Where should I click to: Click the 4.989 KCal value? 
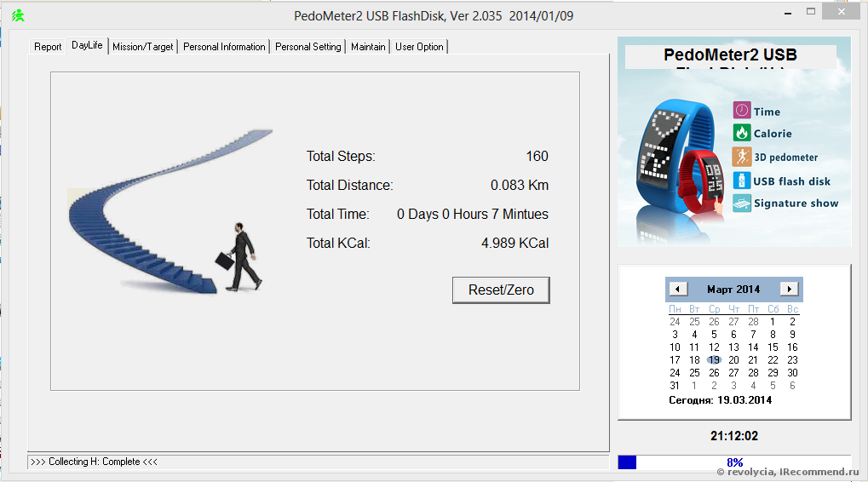tap(514, 243)
